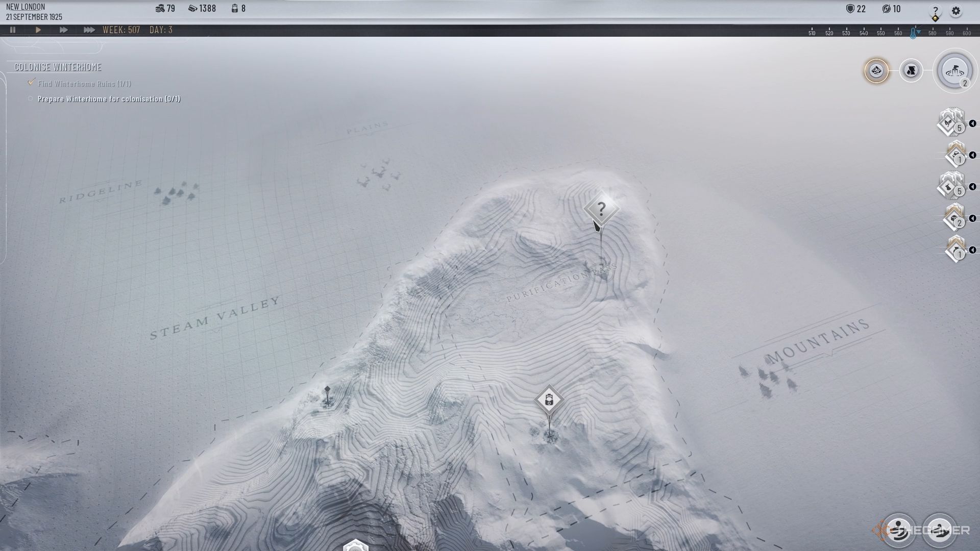Image resolution: width=980 pixels, height=551 pixels.
Task: Click the deer herd symbol below Plains
Action: click(x=379, y=174)
